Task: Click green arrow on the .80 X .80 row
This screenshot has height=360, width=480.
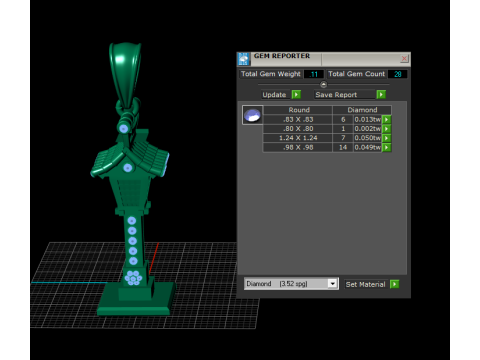Action: [x=386, y=129]
